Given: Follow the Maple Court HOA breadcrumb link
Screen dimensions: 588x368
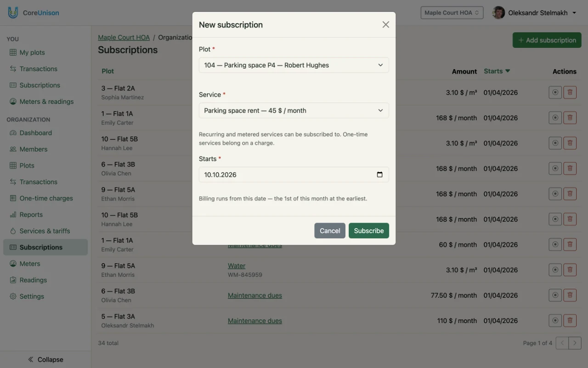Looking at the screenshot, I should pyautogui.click(x=124, y=37).
